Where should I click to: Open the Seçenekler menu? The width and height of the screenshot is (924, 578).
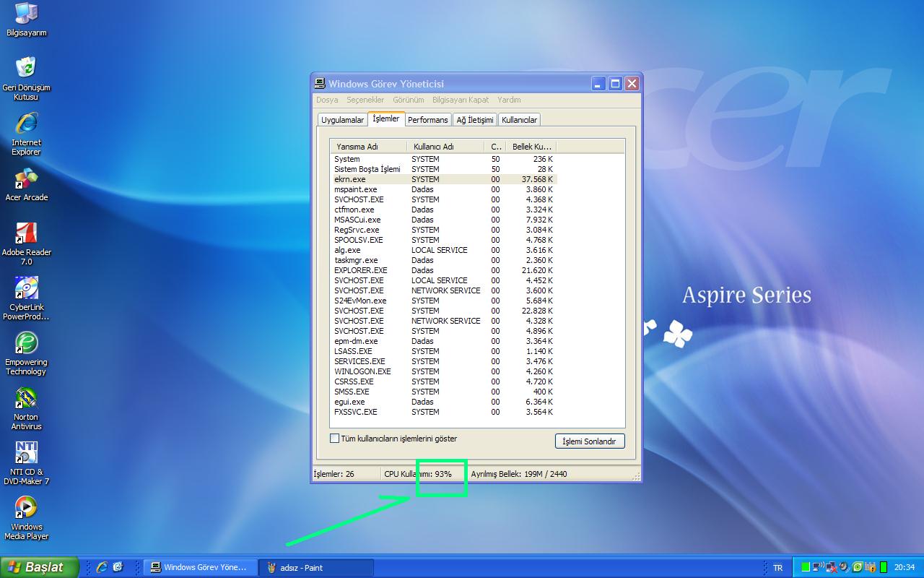(365, 100)
